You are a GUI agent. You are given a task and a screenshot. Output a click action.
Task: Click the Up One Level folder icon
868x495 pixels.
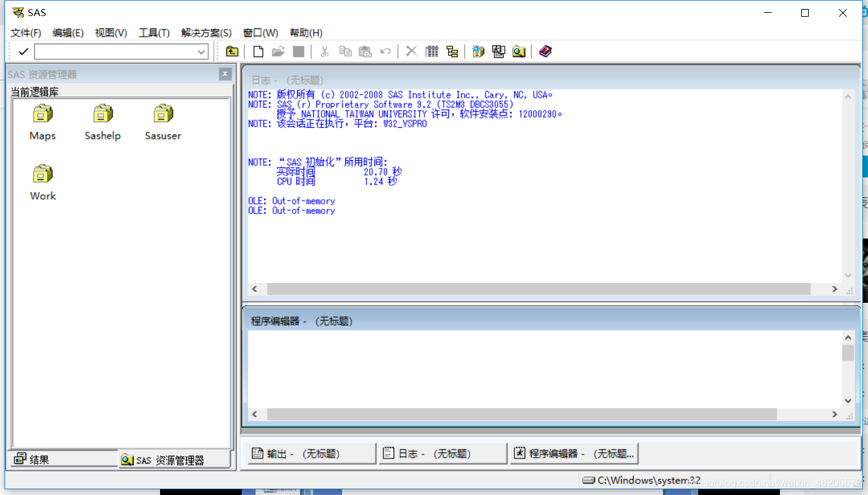pyautogui.click(x=232, y=51)
